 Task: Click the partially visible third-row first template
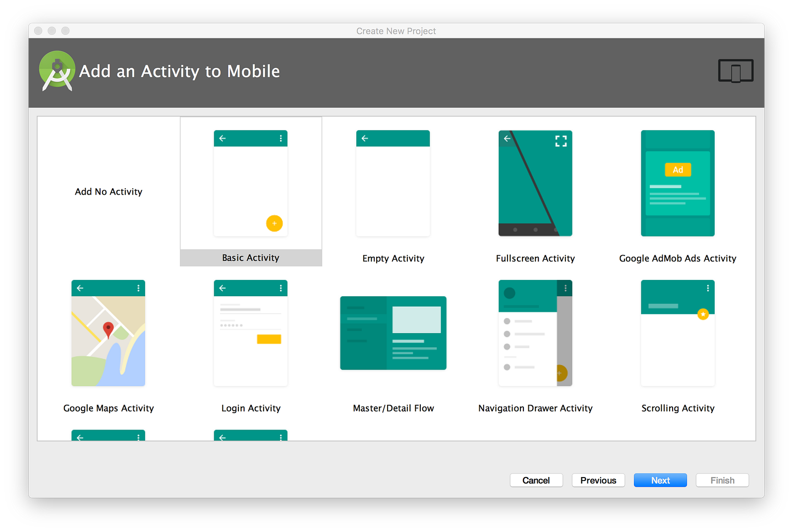click(108, 435)
